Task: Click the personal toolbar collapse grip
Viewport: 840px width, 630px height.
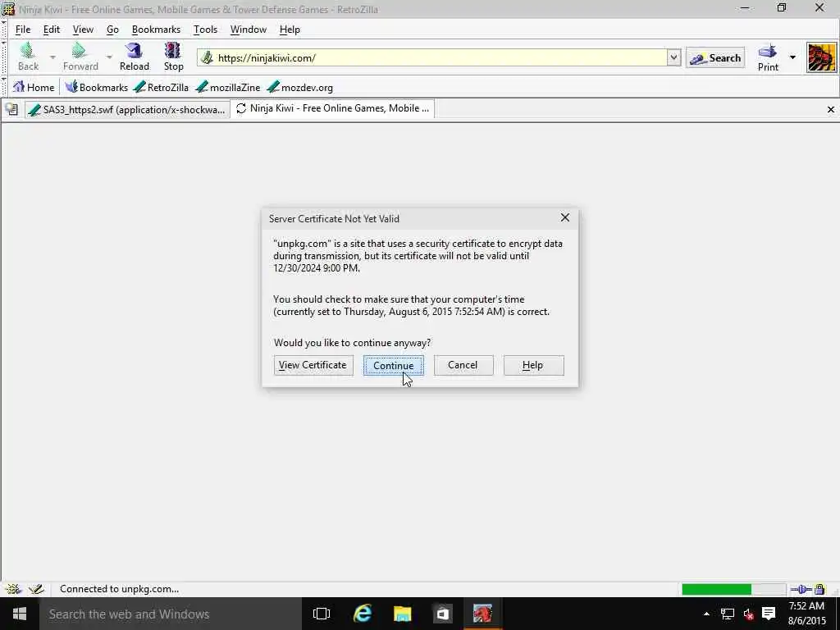Action: [4, 87]
